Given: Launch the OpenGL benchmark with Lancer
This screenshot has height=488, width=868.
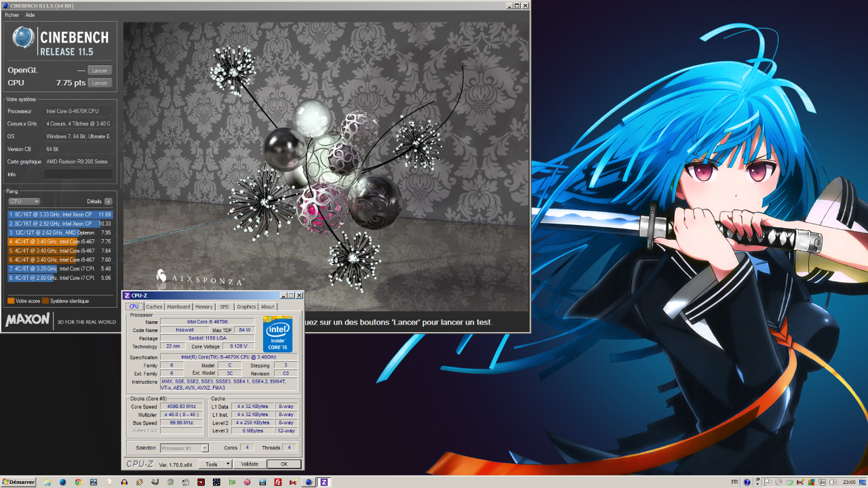Looking at the screenshot, I should (x=100, y=70).
